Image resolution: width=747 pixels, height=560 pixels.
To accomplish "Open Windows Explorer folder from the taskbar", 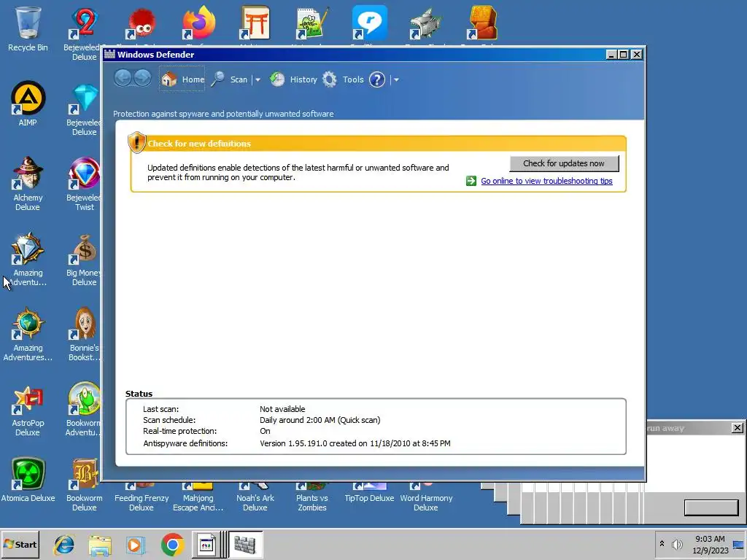I will click(99, 545).
